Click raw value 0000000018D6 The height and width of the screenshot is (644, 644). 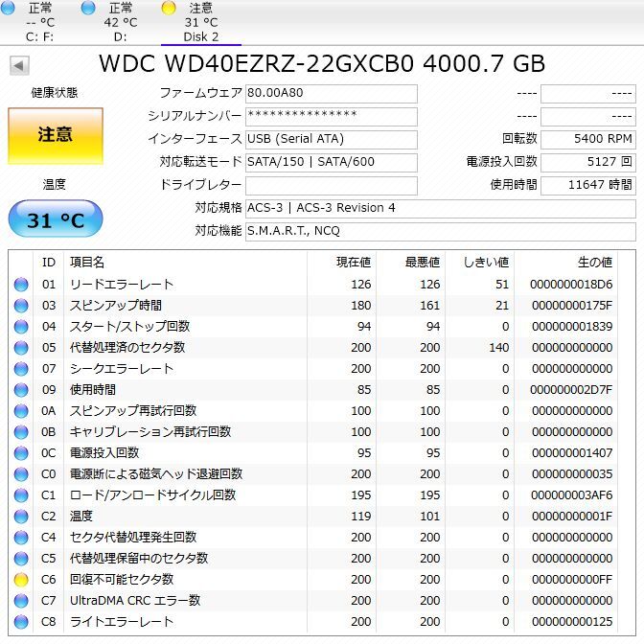click(x=571, y=285)
